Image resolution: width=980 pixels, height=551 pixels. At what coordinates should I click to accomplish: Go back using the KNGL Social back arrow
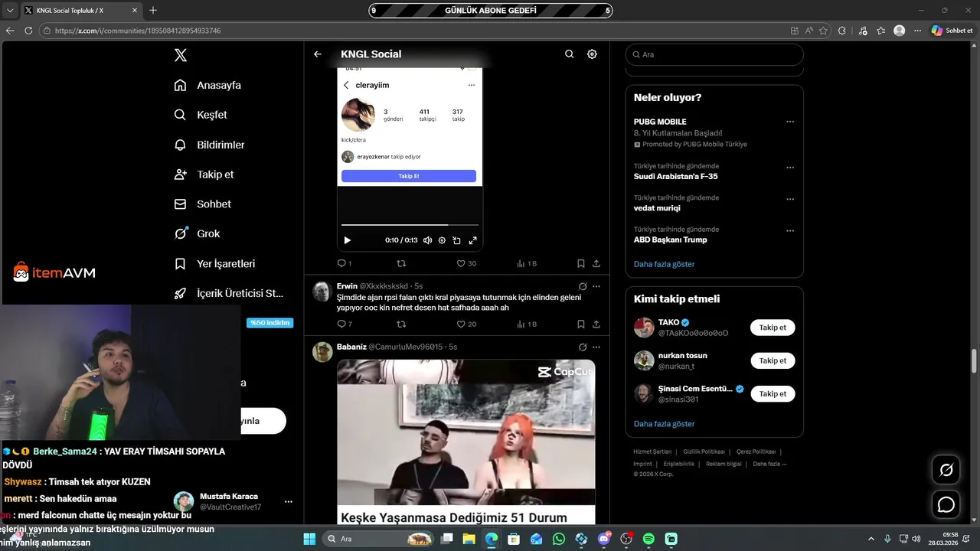[x=318, y=54]
